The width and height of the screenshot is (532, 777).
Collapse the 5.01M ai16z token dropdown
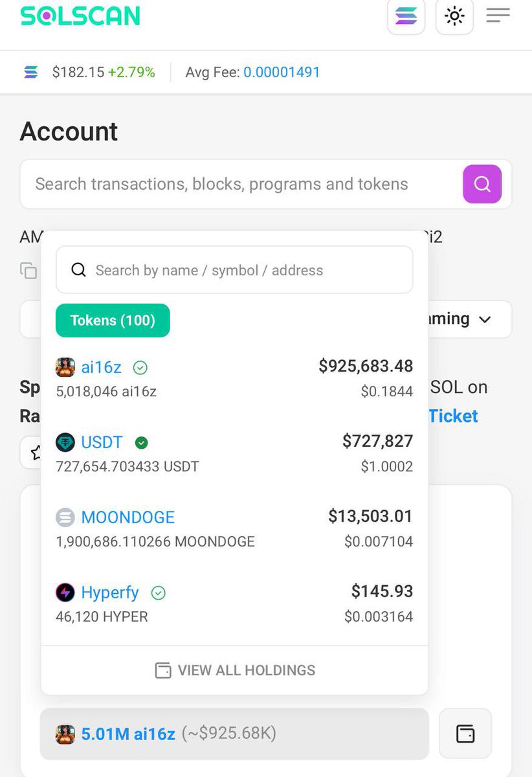point(234,734)
